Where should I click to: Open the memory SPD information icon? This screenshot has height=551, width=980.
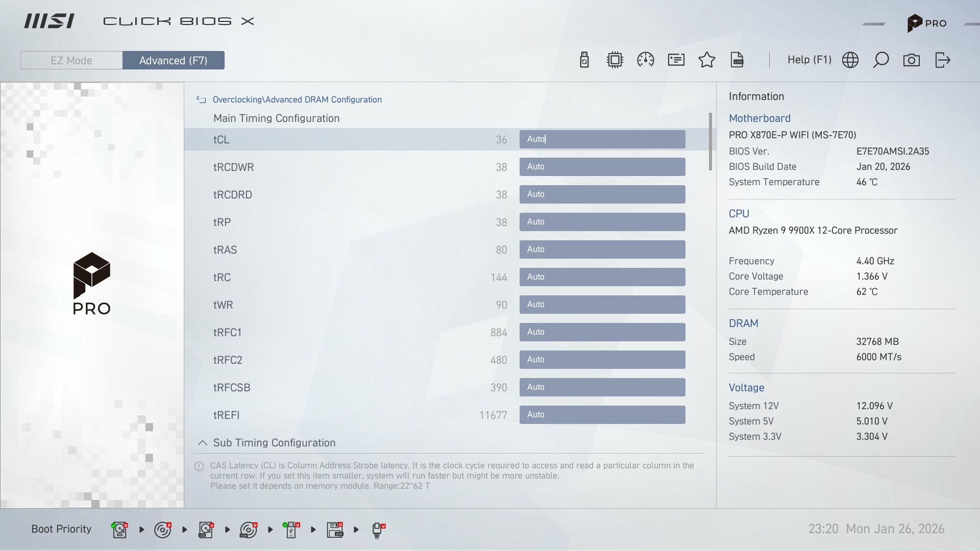pyautogui.click(x=676, y=60)
